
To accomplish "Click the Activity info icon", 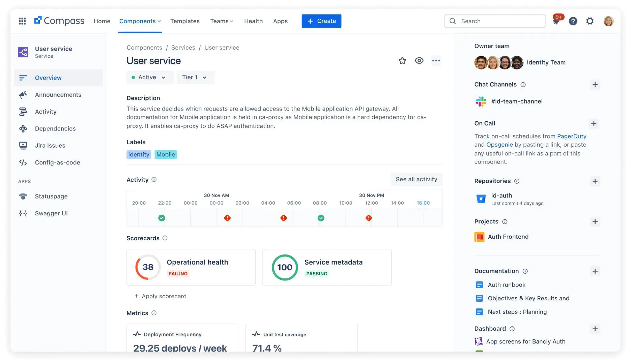I will 154,180.
